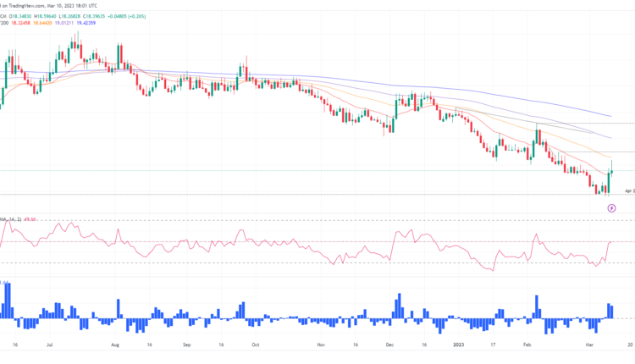Click the Dec label on time axis
635x364 pixels.
click(x=389, y=345)
